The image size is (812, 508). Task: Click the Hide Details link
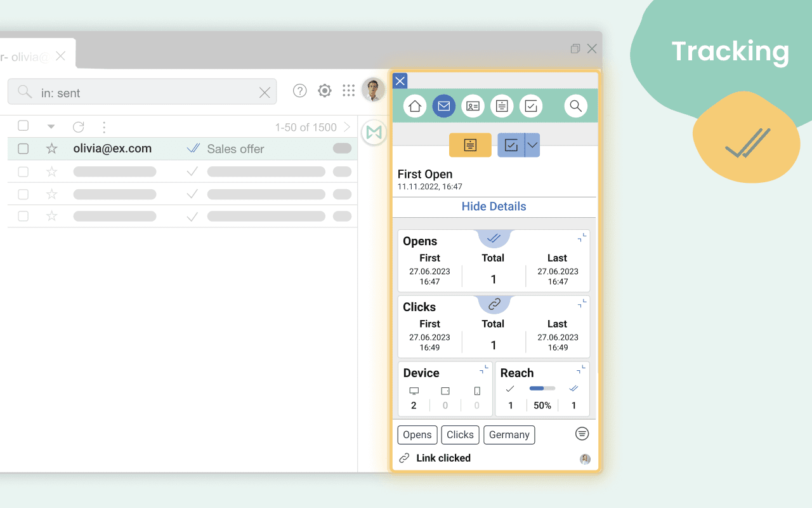(494, 206)
